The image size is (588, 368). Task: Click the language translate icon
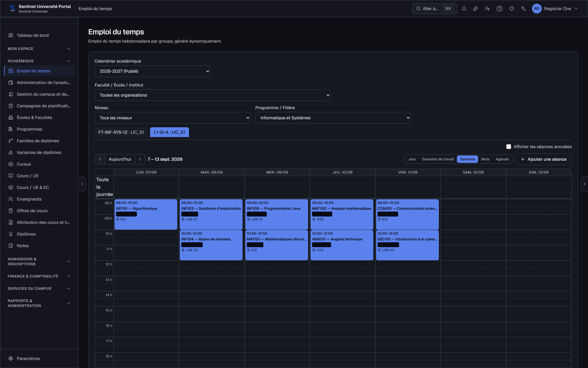pyautogui.click(x=523, y=9)
